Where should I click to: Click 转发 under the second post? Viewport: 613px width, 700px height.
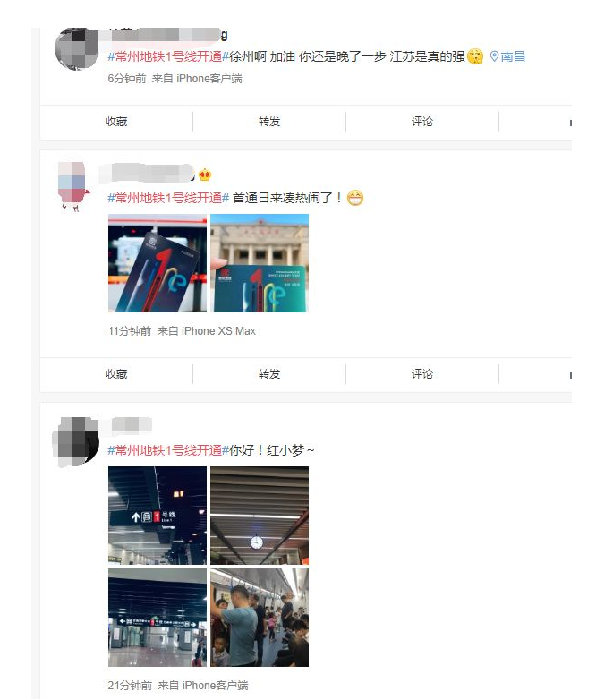pyautogui.click(x=269, y=373)
